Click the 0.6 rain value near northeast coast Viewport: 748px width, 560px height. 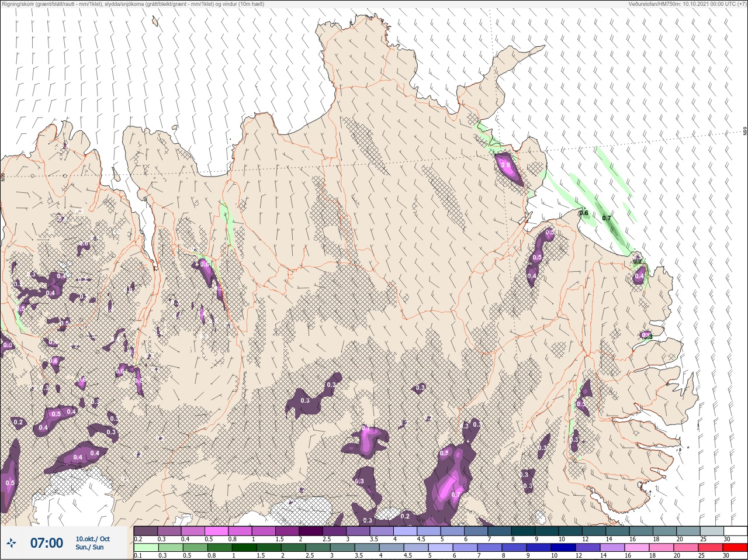coord(584,213)
